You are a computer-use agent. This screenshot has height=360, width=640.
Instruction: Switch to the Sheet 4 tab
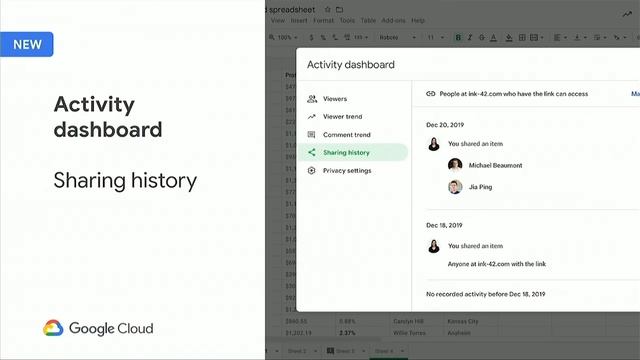384,351
